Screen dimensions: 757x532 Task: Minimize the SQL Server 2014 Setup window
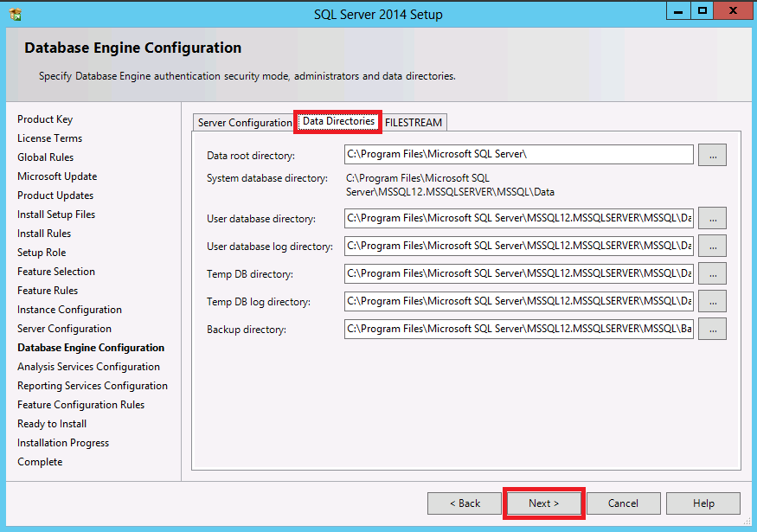[678, 11]
